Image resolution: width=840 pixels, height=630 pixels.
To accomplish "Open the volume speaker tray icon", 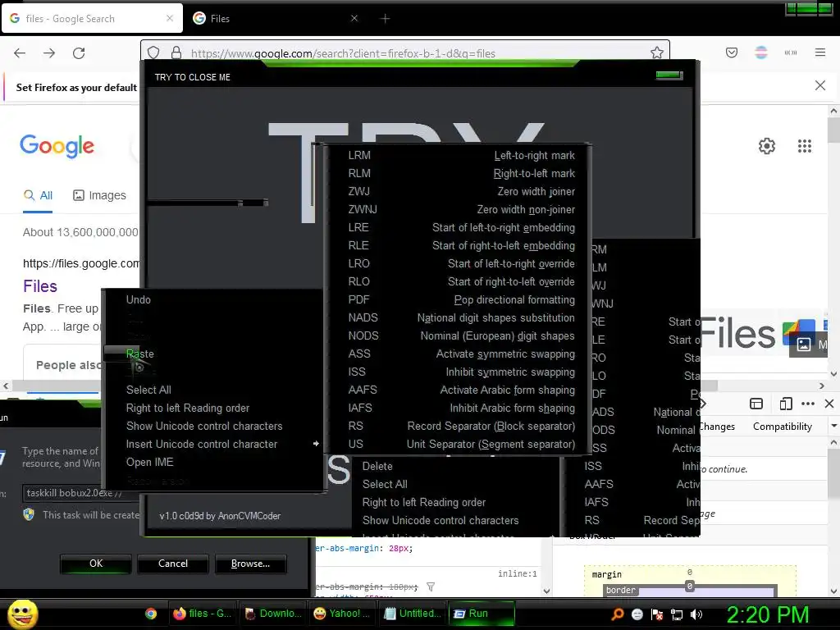I will pyautogui.click(x=696, y=614).
